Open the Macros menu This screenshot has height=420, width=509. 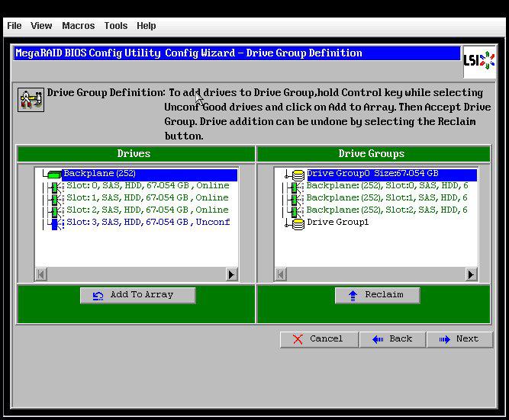click(x=78, y=25)
